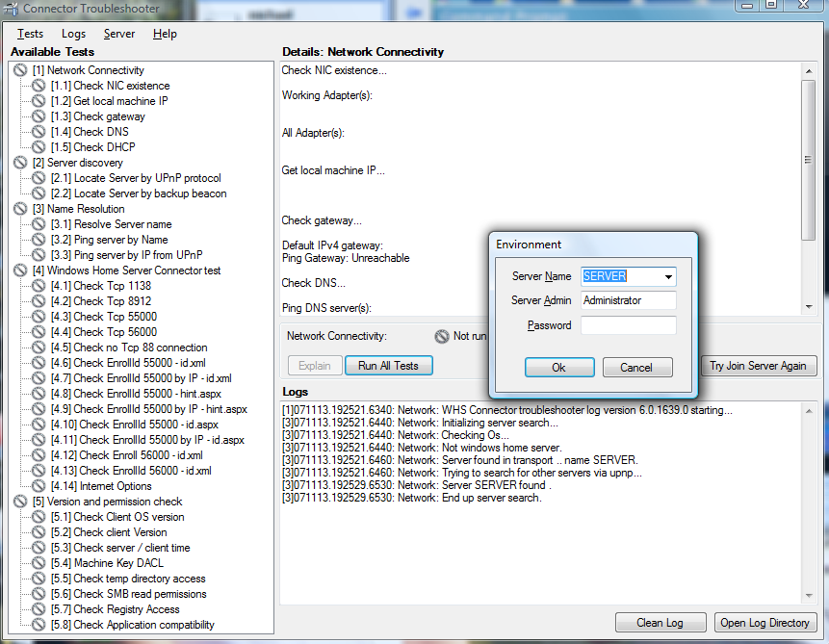
Task: Select [5.7] Check Registry Access
Action: pyautogui.click(x=115, y=609)
